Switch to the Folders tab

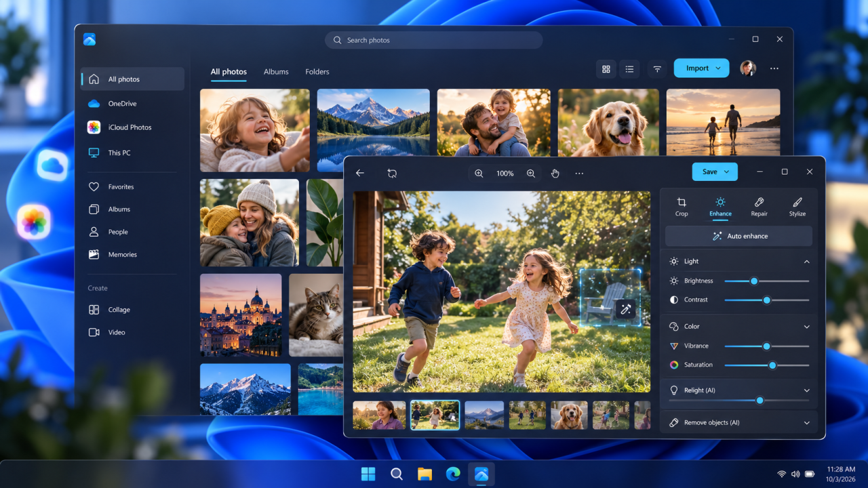(x=317, y=72)
